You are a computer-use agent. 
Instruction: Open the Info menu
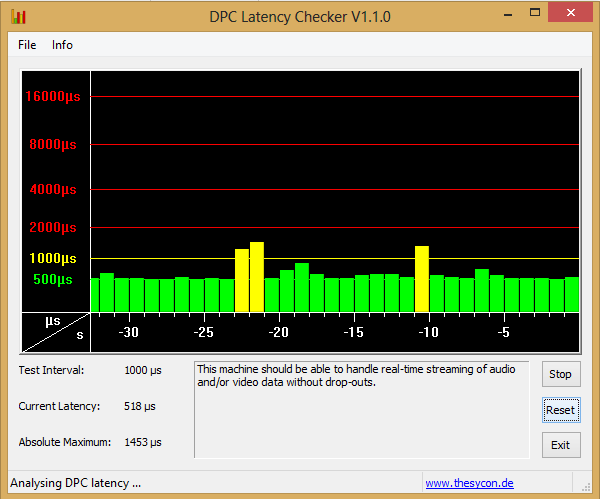click(x=62, y=45)
